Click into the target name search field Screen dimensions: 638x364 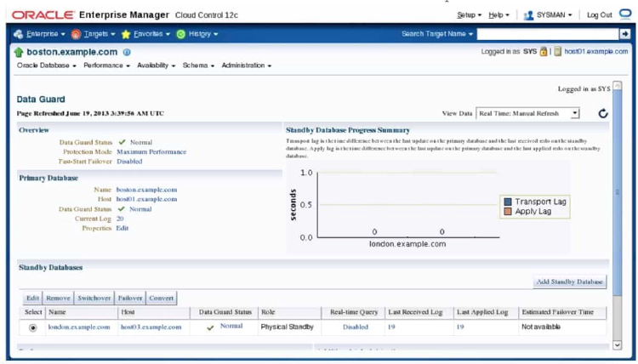pyautogui.click(x=548, y=34)
